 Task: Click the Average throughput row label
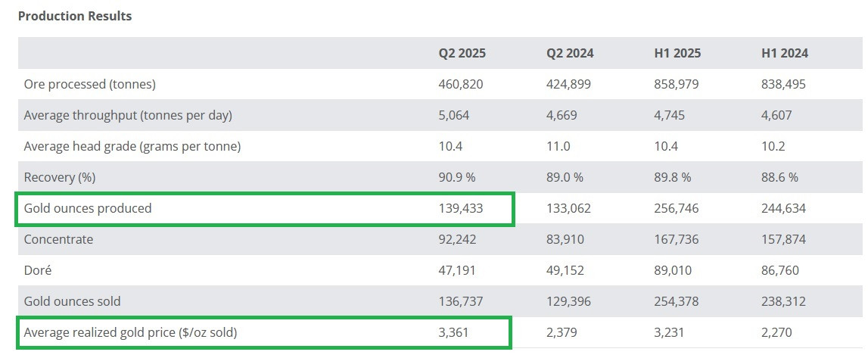coord(128,115)
